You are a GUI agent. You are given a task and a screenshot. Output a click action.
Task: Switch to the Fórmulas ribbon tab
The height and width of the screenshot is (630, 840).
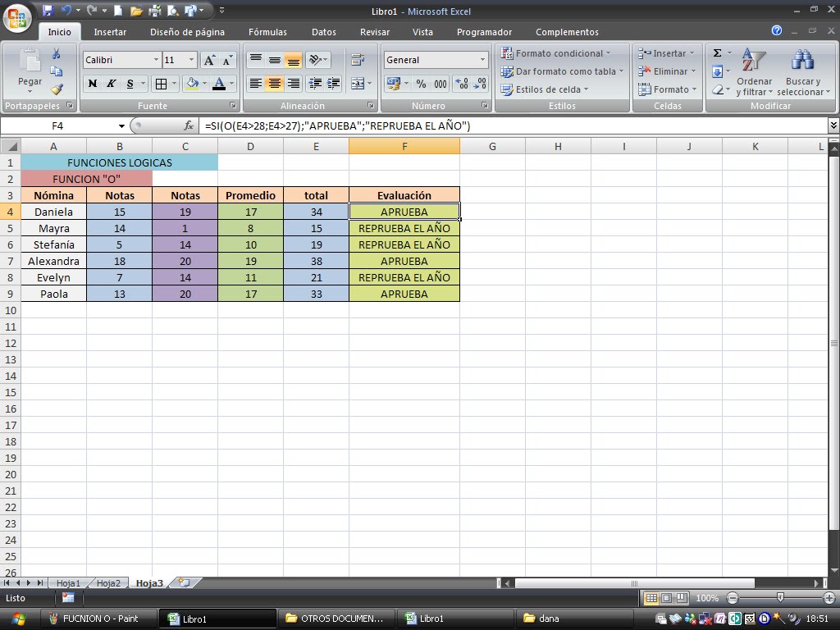(x=267, y=32)
